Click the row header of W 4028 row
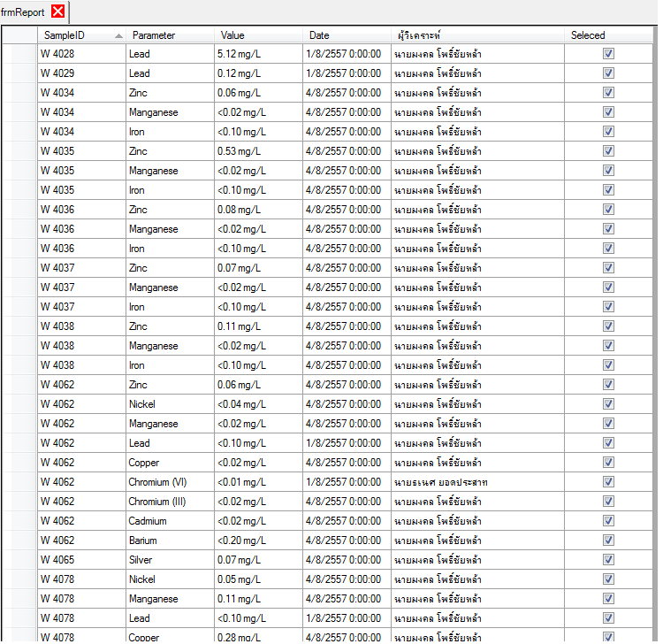Image resolution: width=663 pixels, height=644 pixels. (19, 54)
